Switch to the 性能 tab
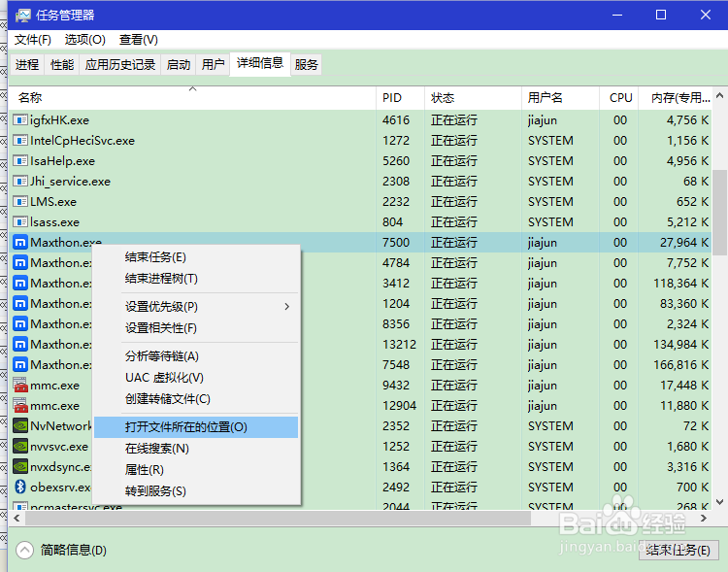 62,65
